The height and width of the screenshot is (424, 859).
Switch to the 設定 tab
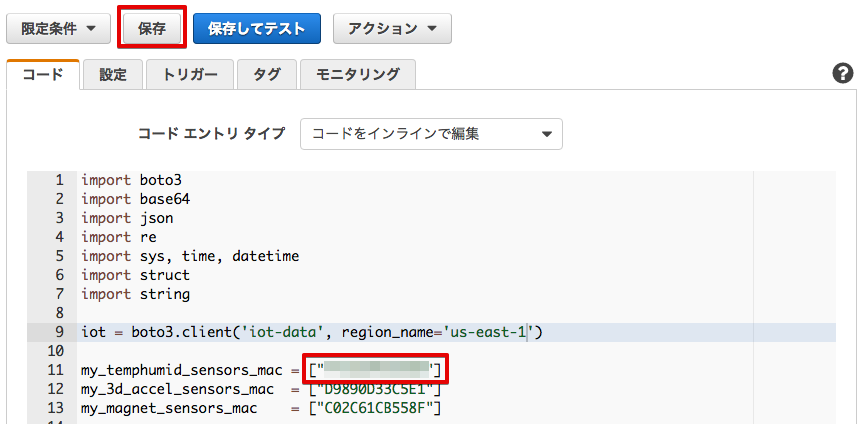click(113, 75)
